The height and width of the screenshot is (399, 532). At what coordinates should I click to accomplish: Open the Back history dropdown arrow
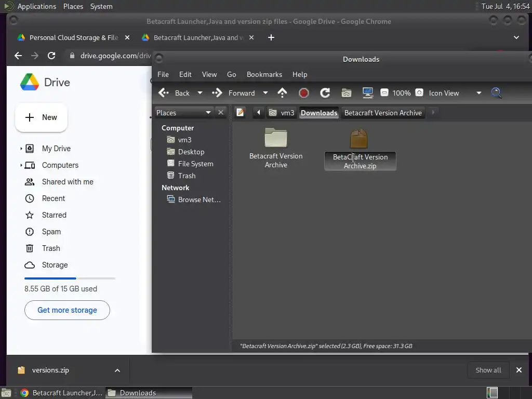200,92
